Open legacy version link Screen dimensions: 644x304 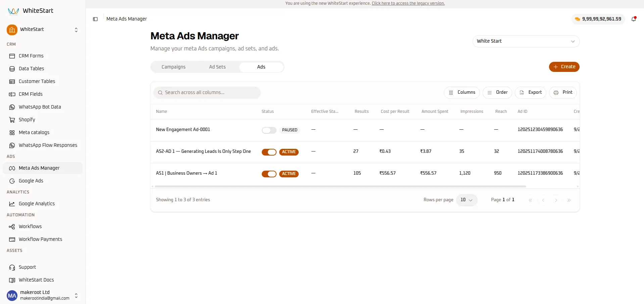[x=408, y=3]
